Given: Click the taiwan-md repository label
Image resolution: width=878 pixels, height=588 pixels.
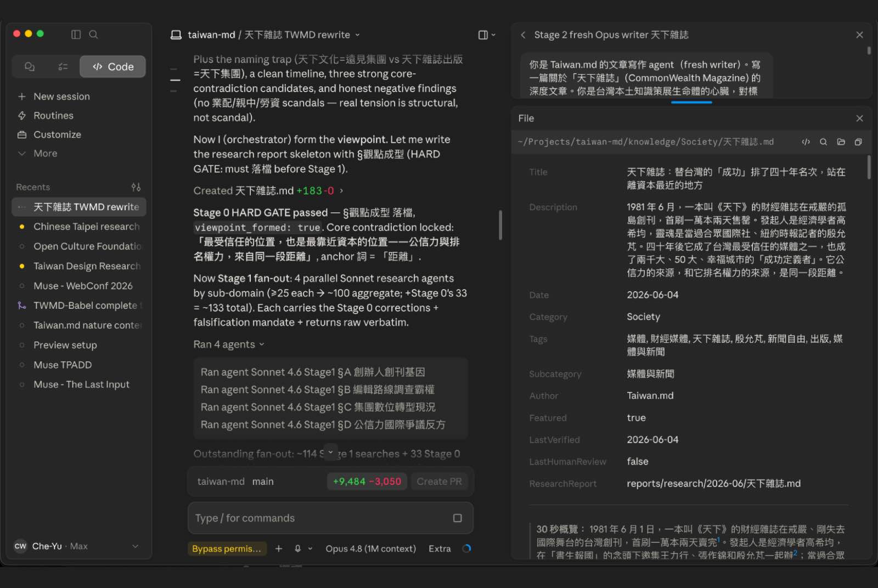Looking at the screenshot, I should [x=221, y=482].
